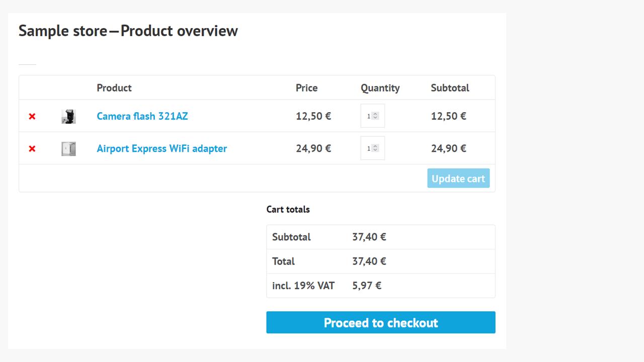The height and width of the screenshot is (362, 644).
Task: Click the Subtotal column header
Action: (449, 87)
